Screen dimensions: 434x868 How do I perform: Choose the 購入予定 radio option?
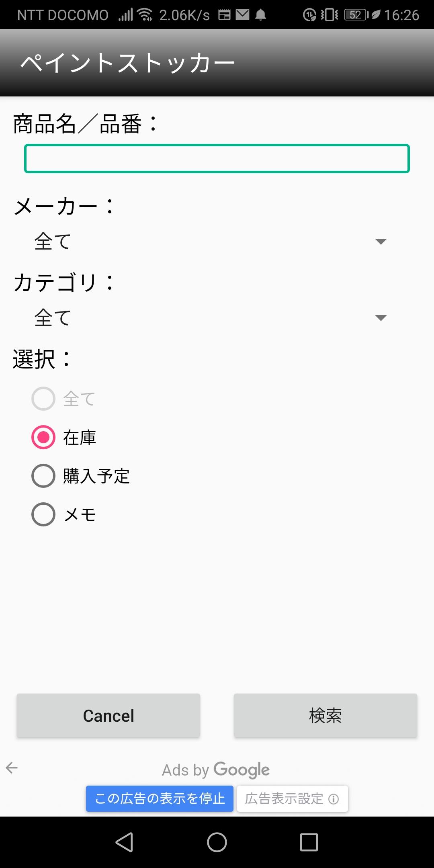[x=43, y=476]
